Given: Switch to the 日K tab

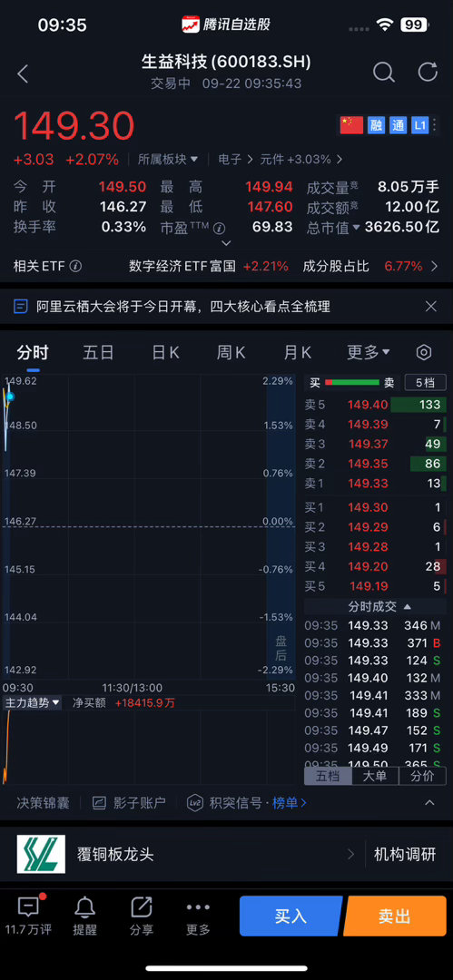Looking at the screenshot, I should 165,352.
